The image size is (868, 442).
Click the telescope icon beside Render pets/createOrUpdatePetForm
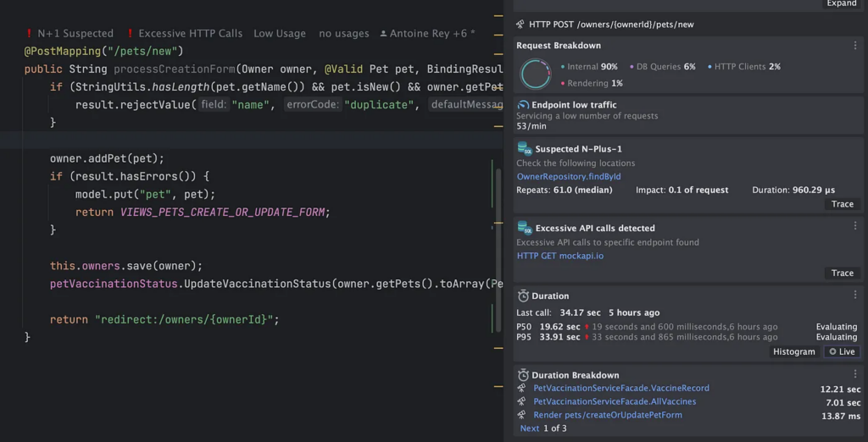[521, 415]
